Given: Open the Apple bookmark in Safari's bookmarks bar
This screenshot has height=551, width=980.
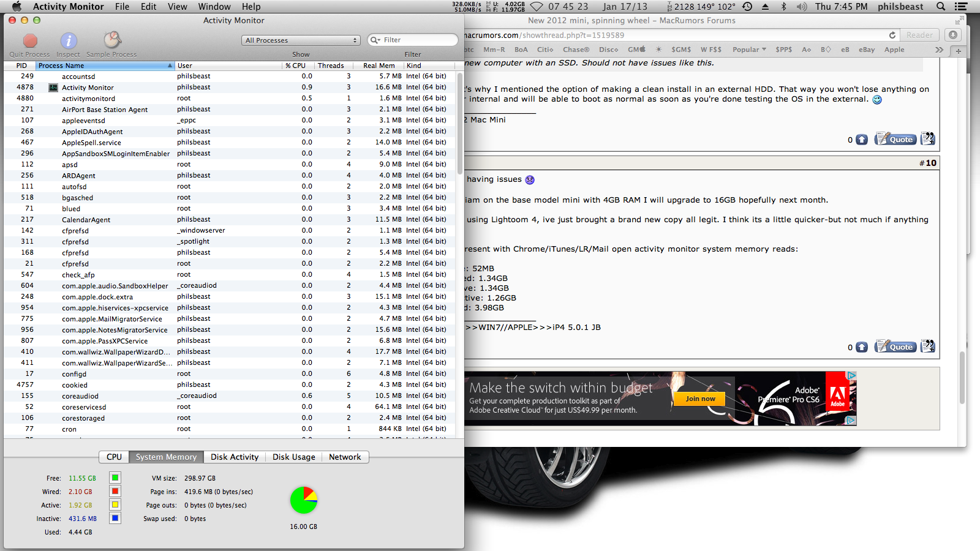Looking at the screenshot, I should tap(894, 50).
